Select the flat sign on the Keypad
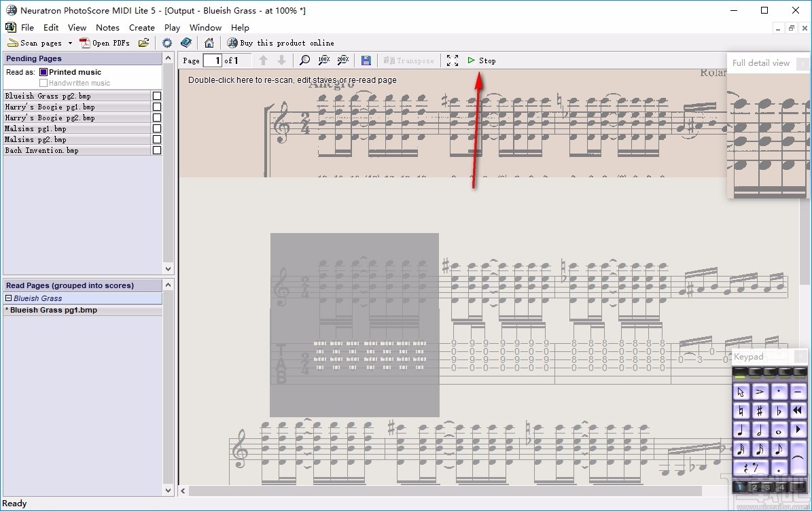 point(779,411)
